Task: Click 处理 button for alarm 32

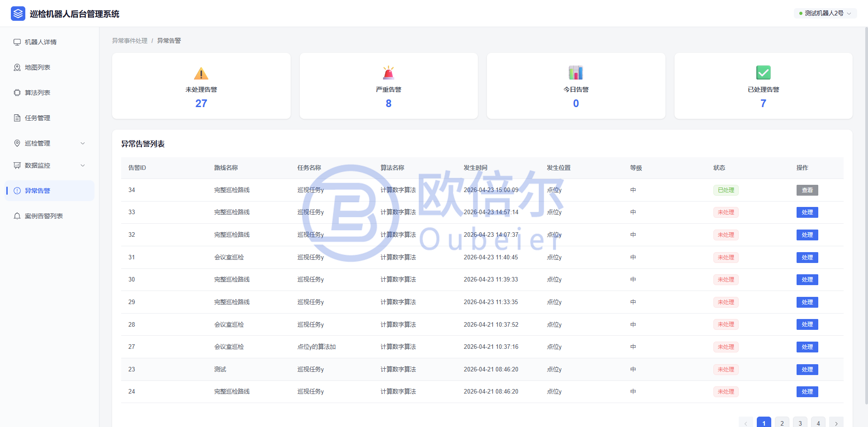Action: pos(807,235)
